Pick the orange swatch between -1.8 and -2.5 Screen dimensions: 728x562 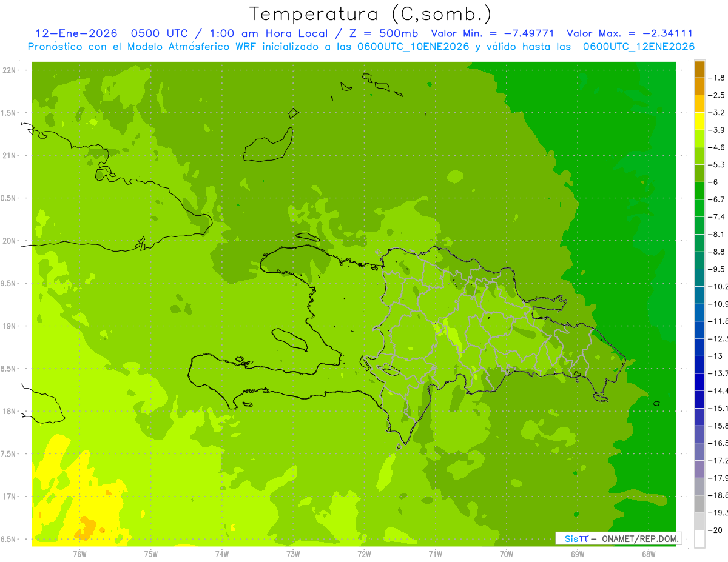[x=699, y=86]
